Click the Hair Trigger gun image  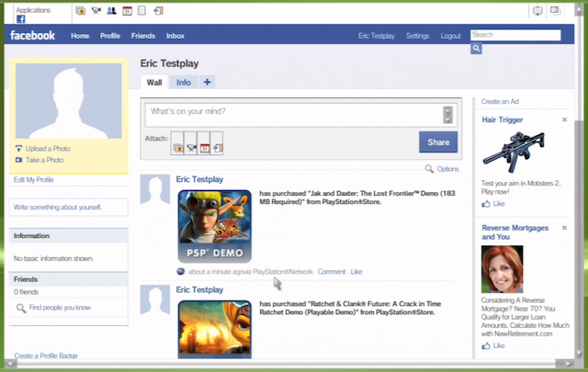coord(514,152)
